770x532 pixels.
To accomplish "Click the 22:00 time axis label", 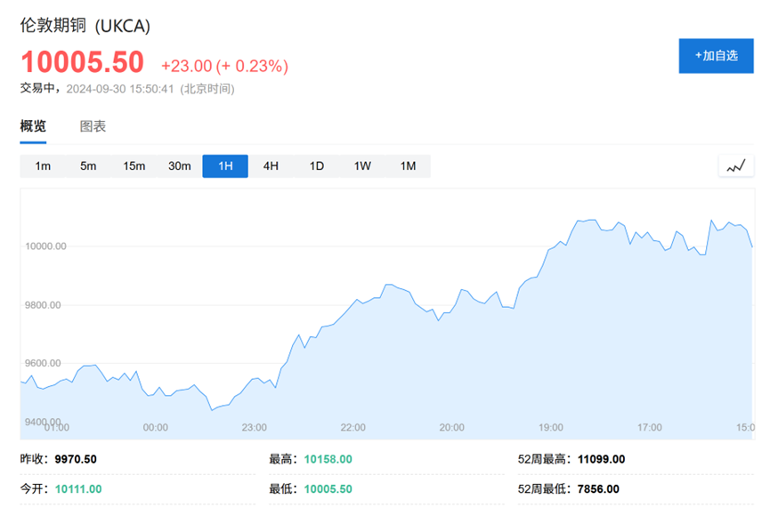I will click(x=353, y=427).
